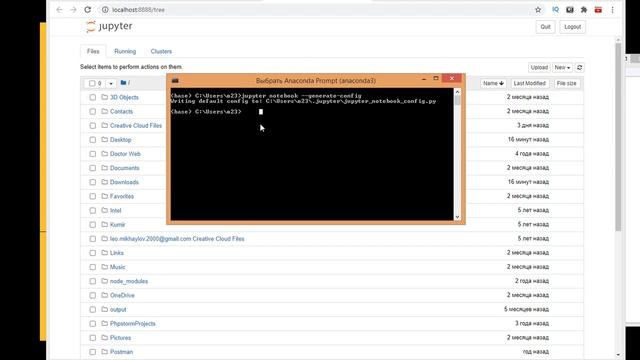Open the IQ browser extension

tap(556, 10)
